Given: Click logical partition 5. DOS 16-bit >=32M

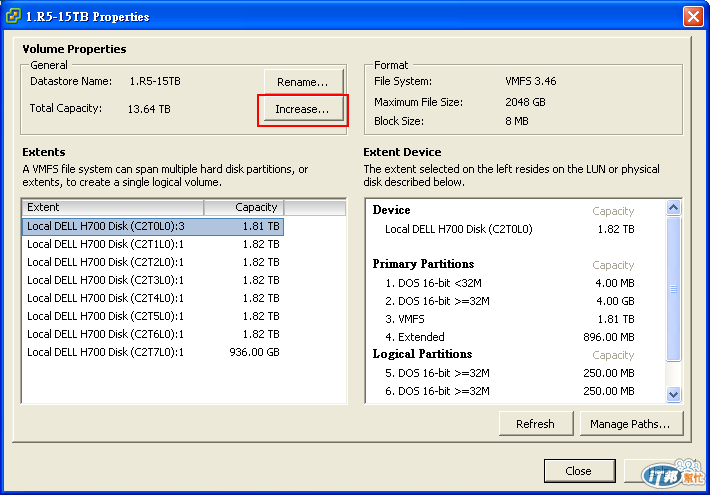Looking at the screenshot, I should [437, 373].
